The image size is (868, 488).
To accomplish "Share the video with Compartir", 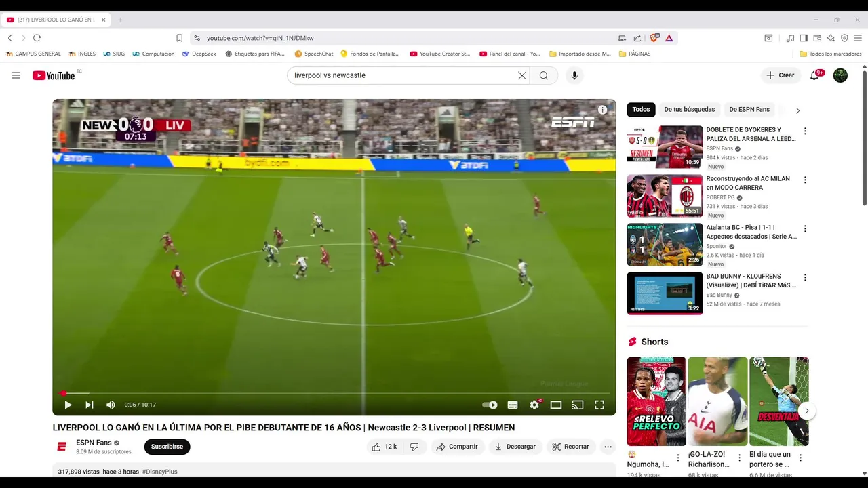I will pos(457,447).
